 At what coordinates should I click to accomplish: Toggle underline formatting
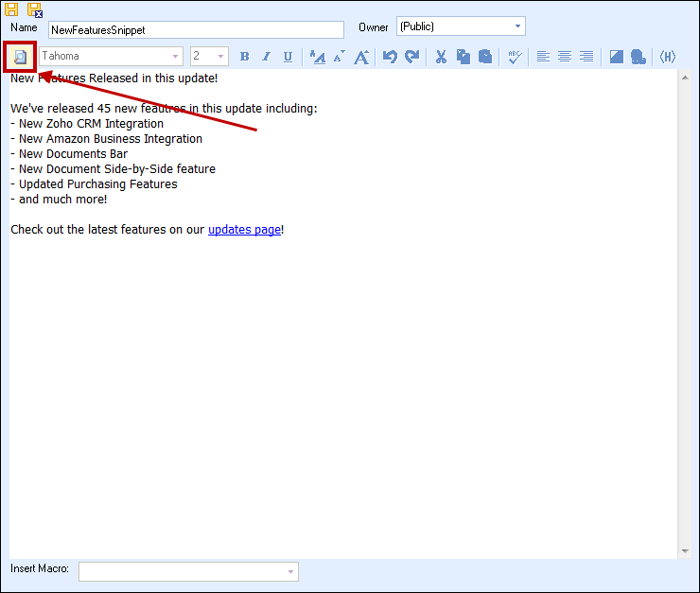288,57
